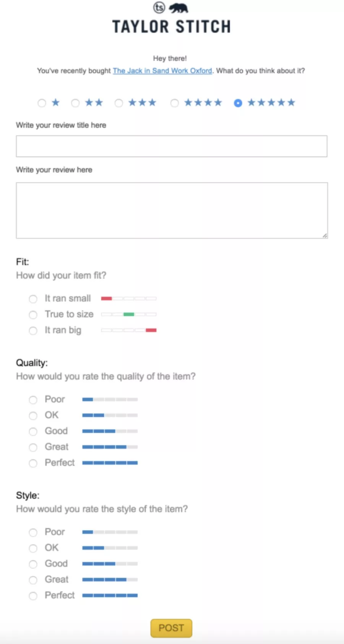The height and width of the screenshot is (644, 344).
Task: Click the red "It ran big" fit indicator bar
Action: tap(151, 330)
